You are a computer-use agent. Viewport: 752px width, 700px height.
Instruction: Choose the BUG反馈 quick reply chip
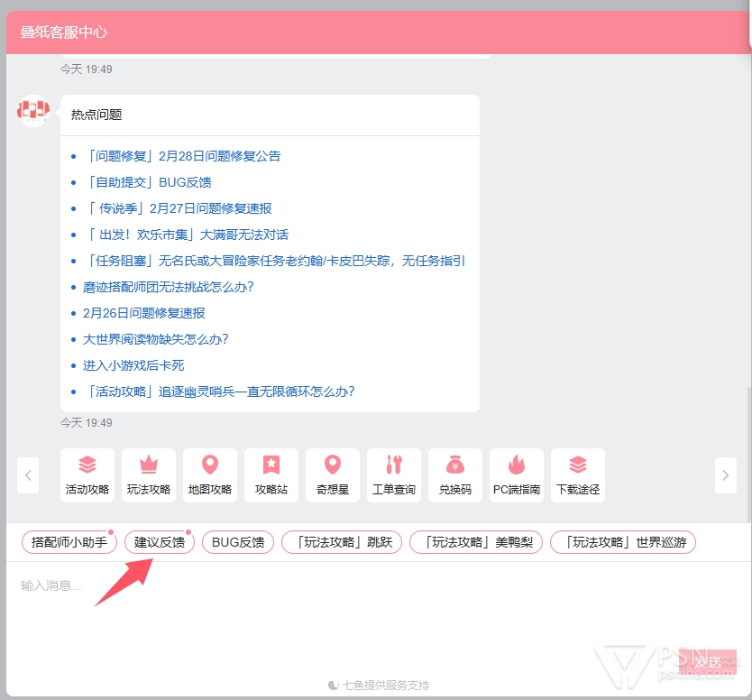click(238, 542)
